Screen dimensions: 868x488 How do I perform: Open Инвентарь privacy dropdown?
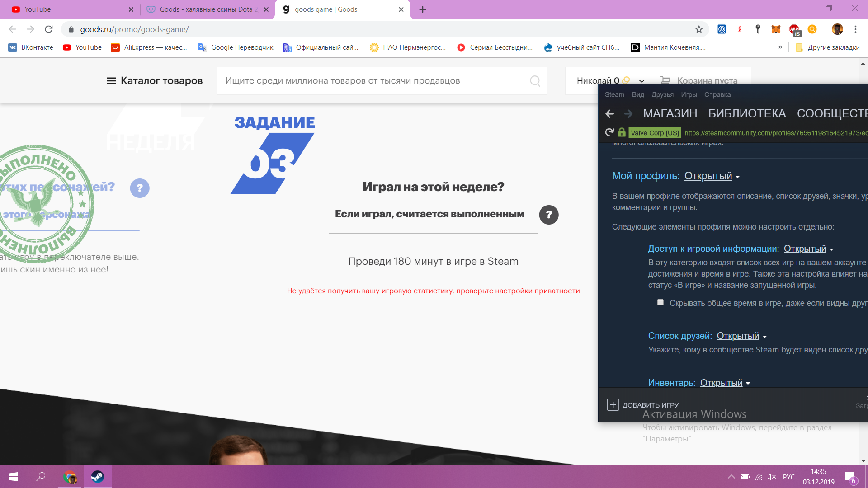725,383
